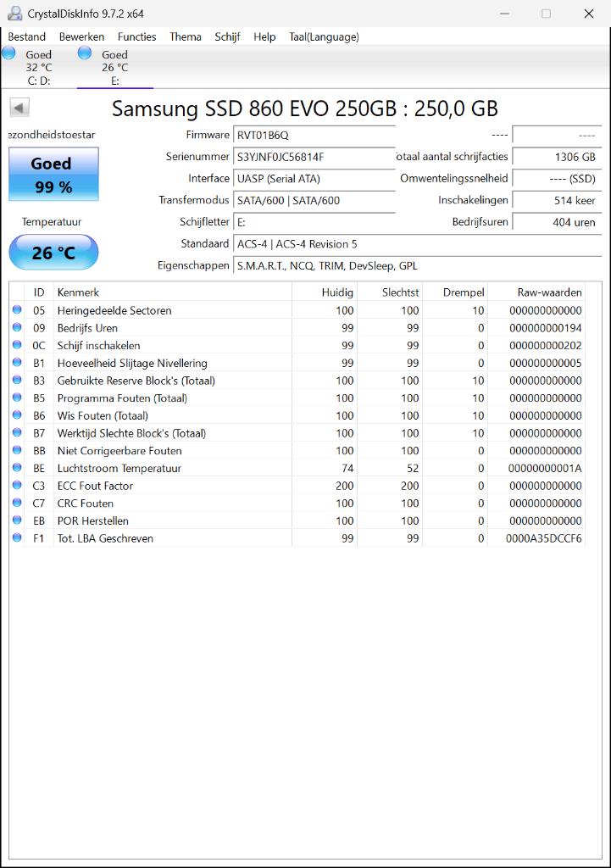Click the Drempel column header
This screenshot has height=868, width=611.
click(455, 292)
